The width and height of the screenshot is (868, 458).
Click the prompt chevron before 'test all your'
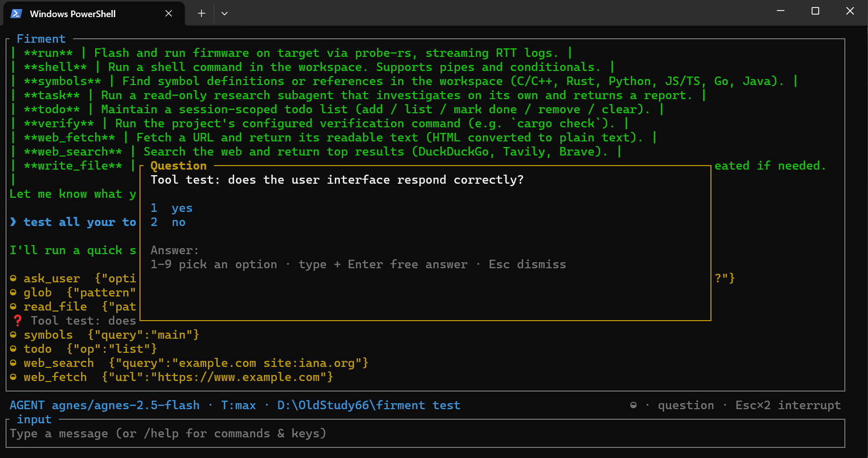(13, 222)
